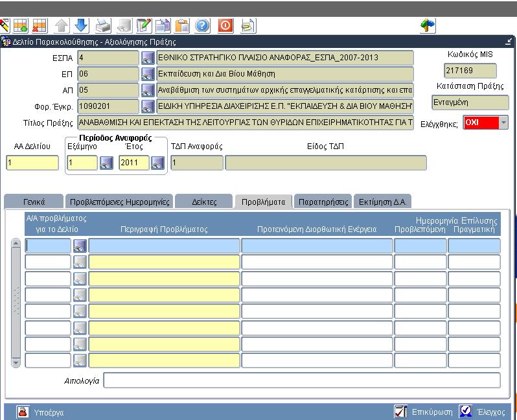Click the Επικύρωση button label
517x420 pixels.
coord(432,412)
